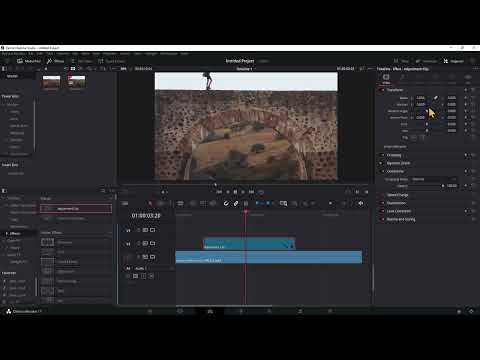This screenshot has width=480, height=360.
Task: Disable video track V1
Action: tap(153, 257)
